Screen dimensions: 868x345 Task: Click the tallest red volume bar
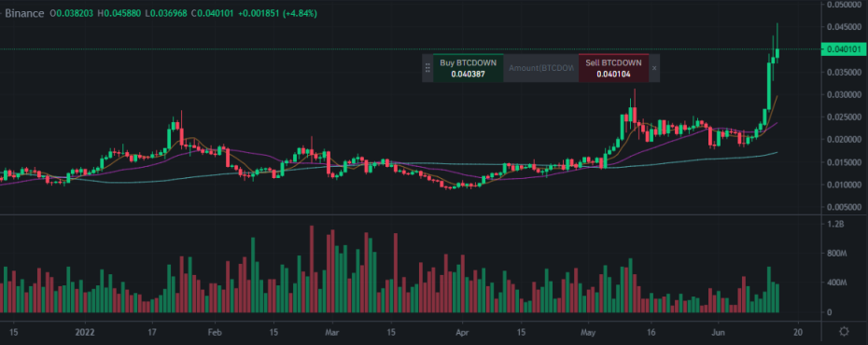312,269
